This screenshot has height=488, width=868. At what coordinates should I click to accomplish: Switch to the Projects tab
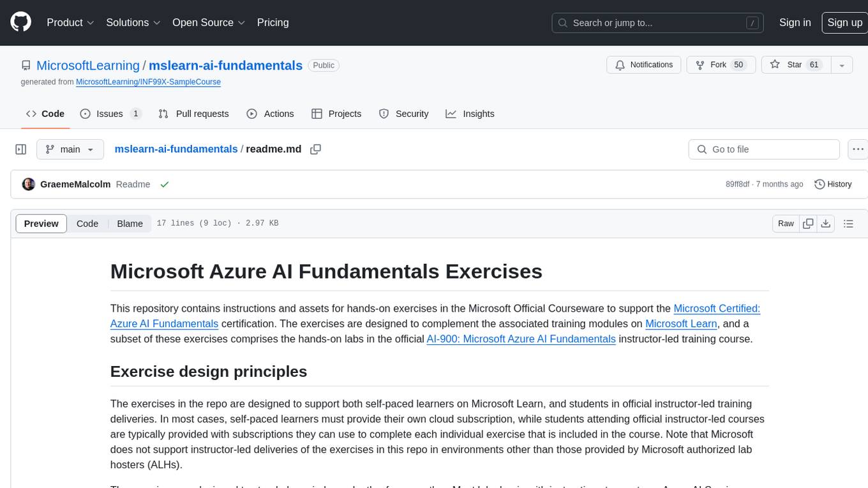pyautogui.click(x=336, y=114)
